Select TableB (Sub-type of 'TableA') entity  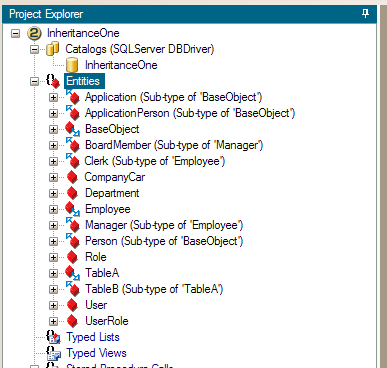click(x=154, y=289)
